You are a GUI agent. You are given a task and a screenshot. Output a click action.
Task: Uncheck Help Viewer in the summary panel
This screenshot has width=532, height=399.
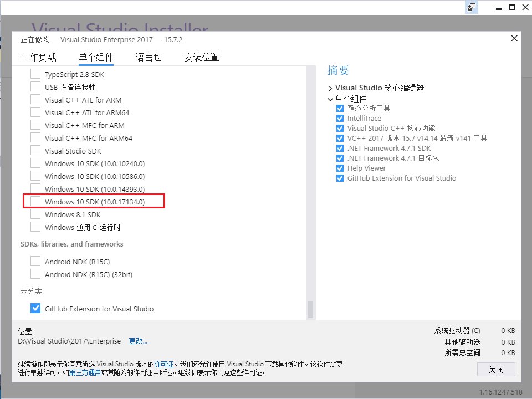tap(340, 168)
